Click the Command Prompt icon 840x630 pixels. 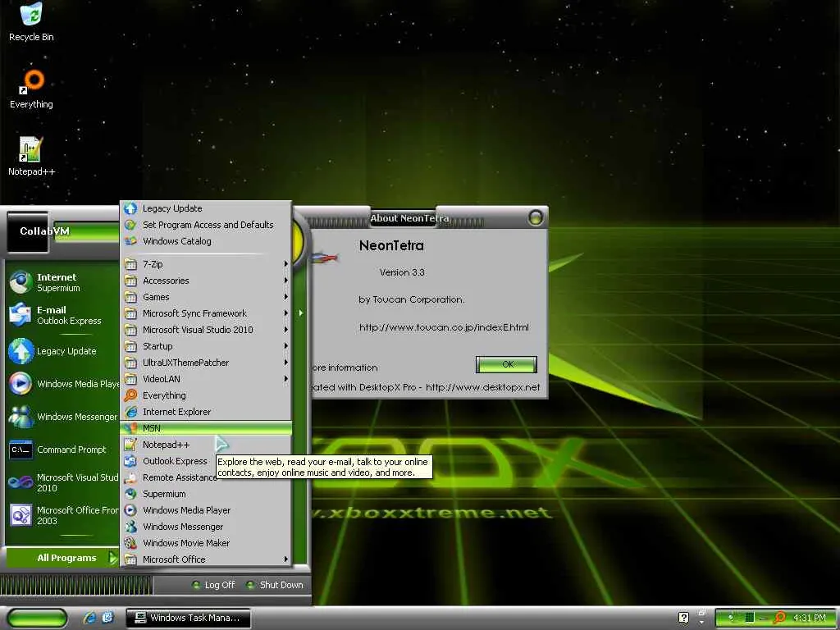[21, 450]
